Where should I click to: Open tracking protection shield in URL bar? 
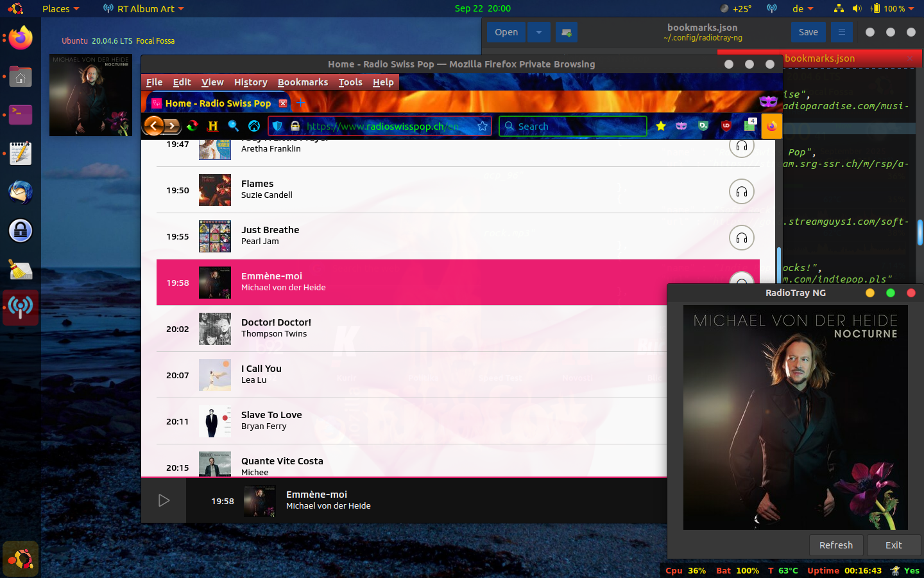277,126
